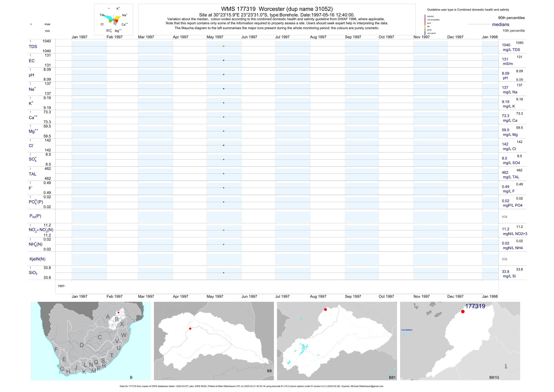This screenshot has height=392, width=554.
Task: Click the South Africa drainage region thumbnail
Action: pos(91,341)
